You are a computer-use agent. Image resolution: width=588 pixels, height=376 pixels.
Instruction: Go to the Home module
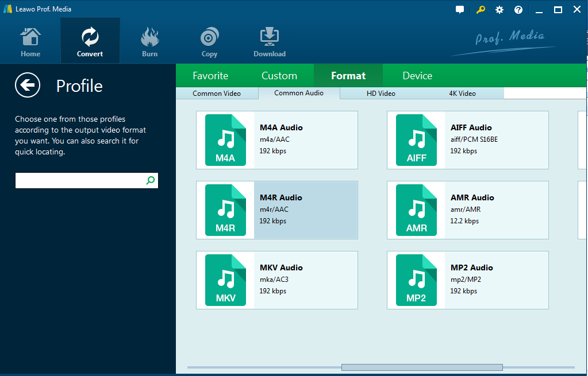30,42
